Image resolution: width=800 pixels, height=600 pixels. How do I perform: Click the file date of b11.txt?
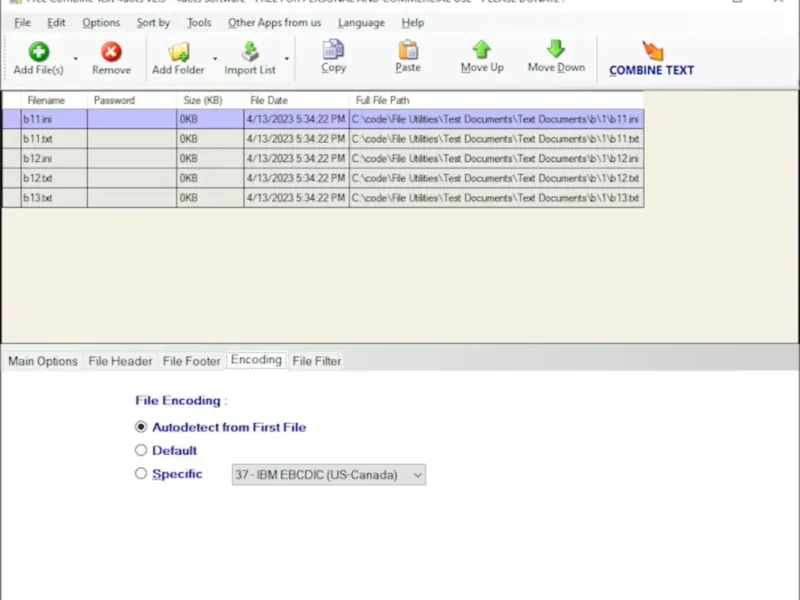(296, 139)
